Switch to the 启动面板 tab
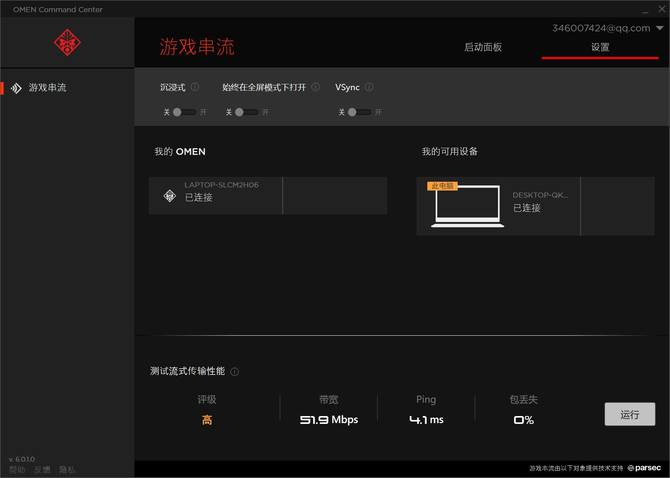This screenshot has height=478, width=670. (483, 47)
